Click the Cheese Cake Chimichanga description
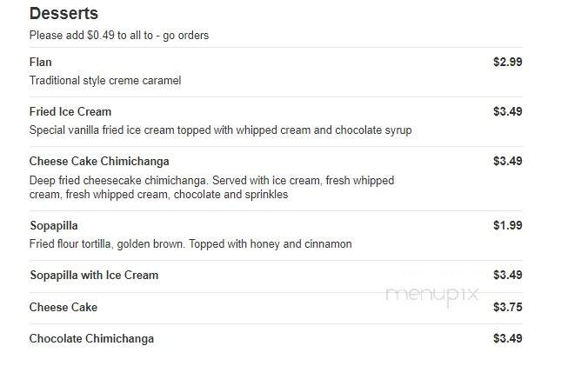The width and height of the screenshot is (588, 366). pyautogui.click(x=211, y=187)
